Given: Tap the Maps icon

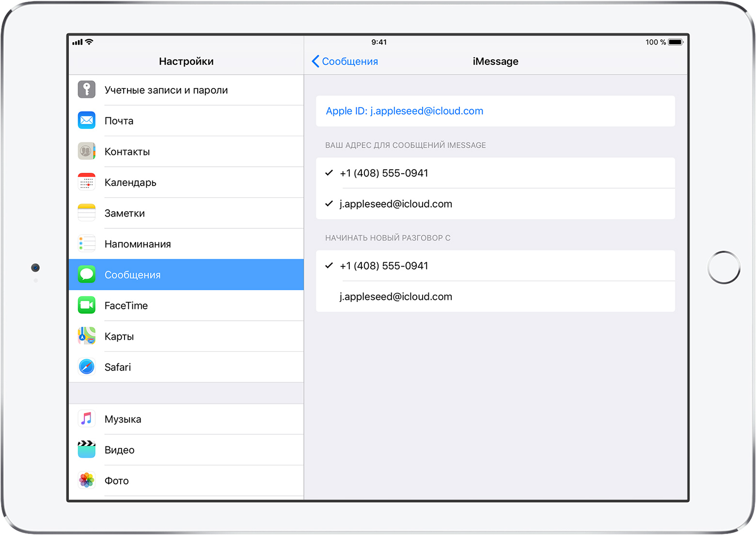Looking at the screenshot, I should 87,336.
